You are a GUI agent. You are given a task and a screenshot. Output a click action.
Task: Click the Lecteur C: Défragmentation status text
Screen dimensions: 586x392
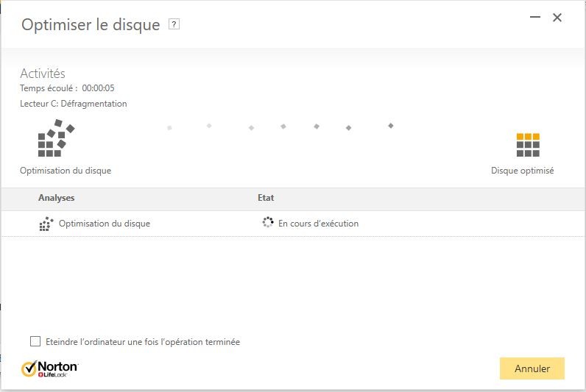point(74,104)
